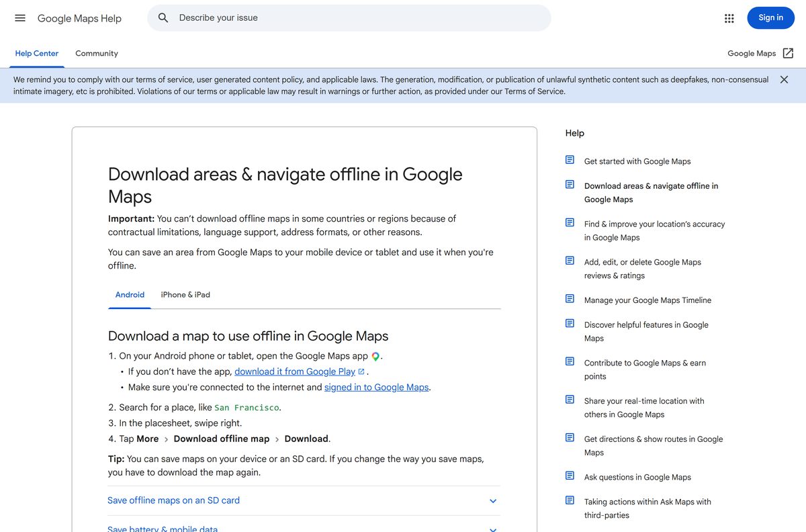The image size is (806, 532).
Task: Click article icon beside Manage your Google Maps Timeline
Action: click(570, 299)
